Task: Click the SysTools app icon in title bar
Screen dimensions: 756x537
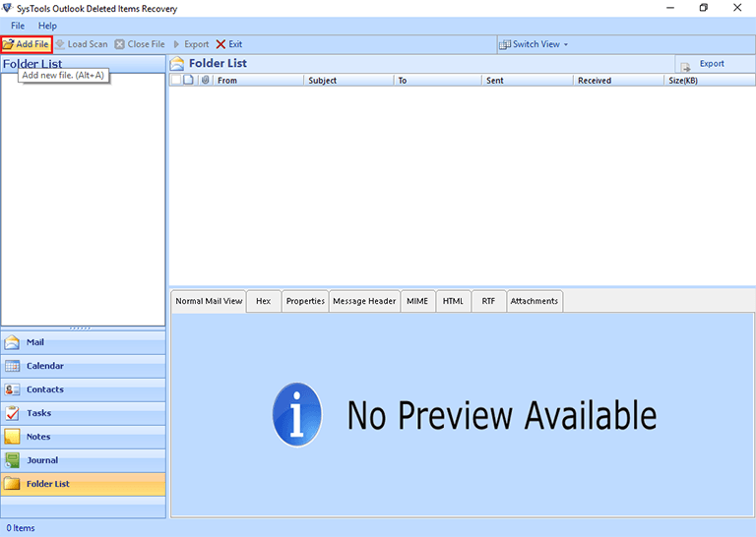Action: pyautogui.click(x=7, y=8)
